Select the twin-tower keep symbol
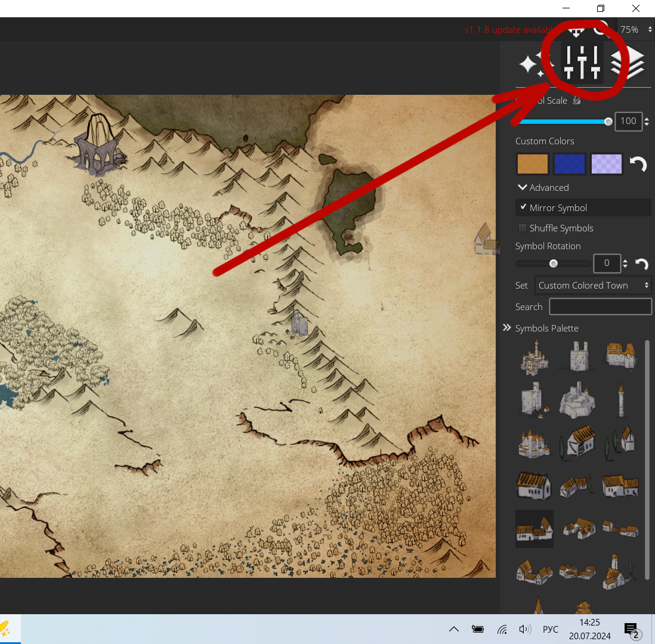 click(579, 356)
